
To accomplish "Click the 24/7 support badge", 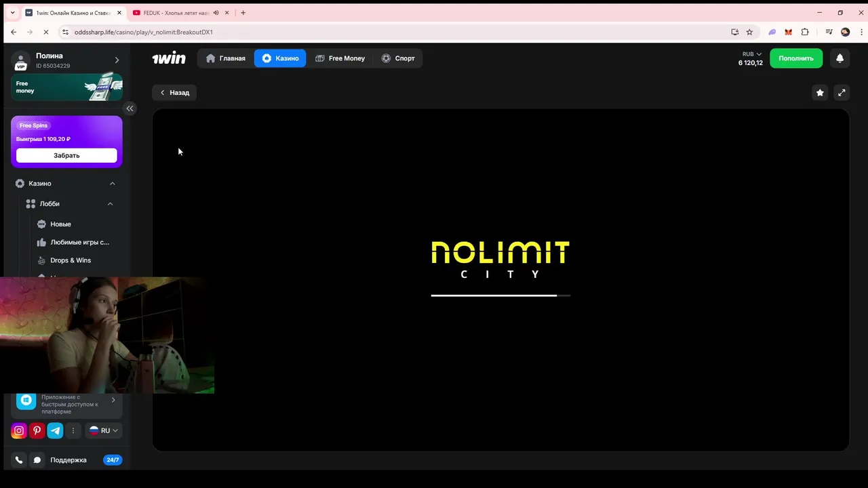I will [113, 460].
